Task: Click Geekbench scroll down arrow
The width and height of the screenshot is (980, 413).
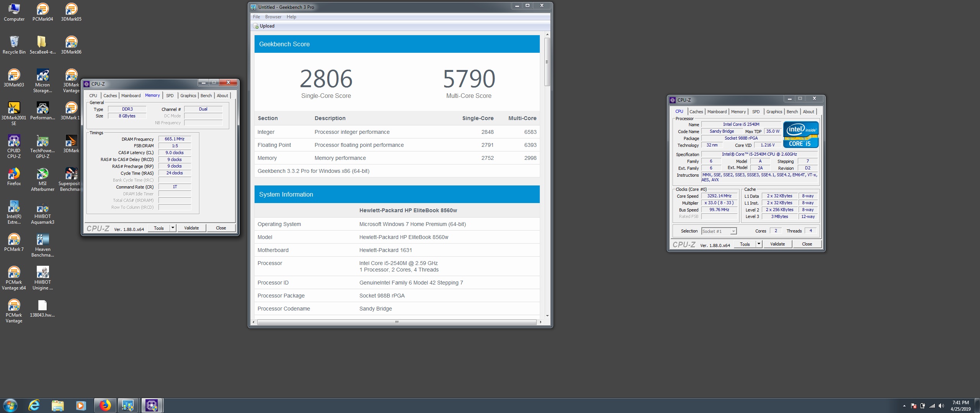Action: pyautogui.click(x=547, y=315)
